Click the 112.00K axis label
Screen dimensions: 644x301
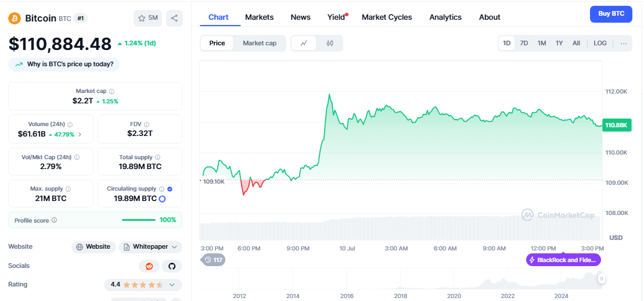click(x=616, y=92)
